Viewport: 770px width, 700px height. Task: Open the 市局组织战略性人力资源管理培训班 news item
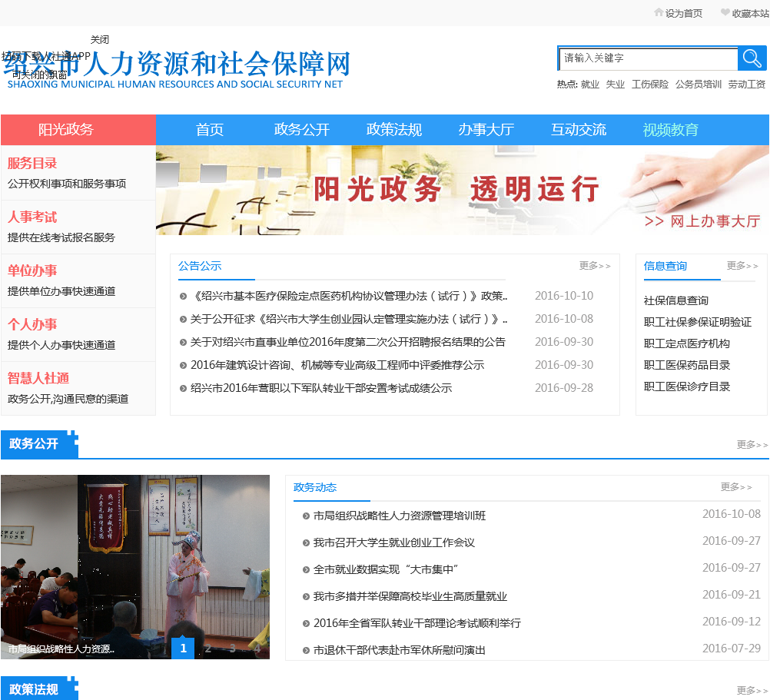(400, 516)
